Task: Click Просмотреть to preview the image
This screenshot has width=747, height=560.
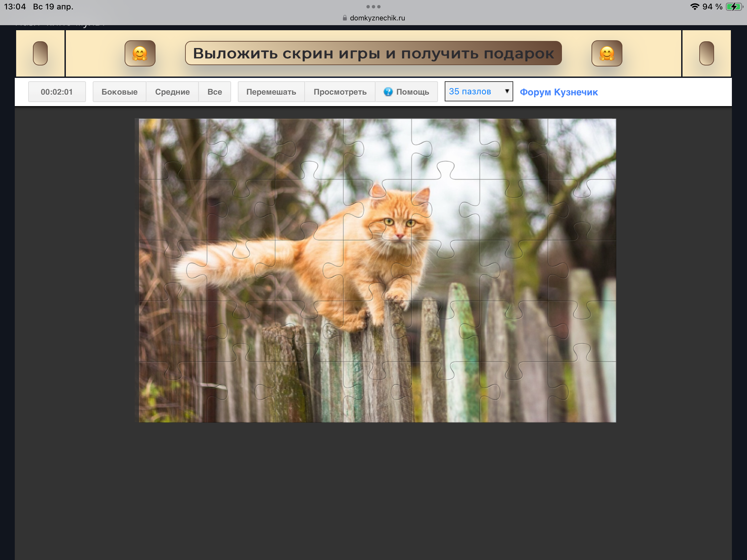Action: [x=340, y=92]
